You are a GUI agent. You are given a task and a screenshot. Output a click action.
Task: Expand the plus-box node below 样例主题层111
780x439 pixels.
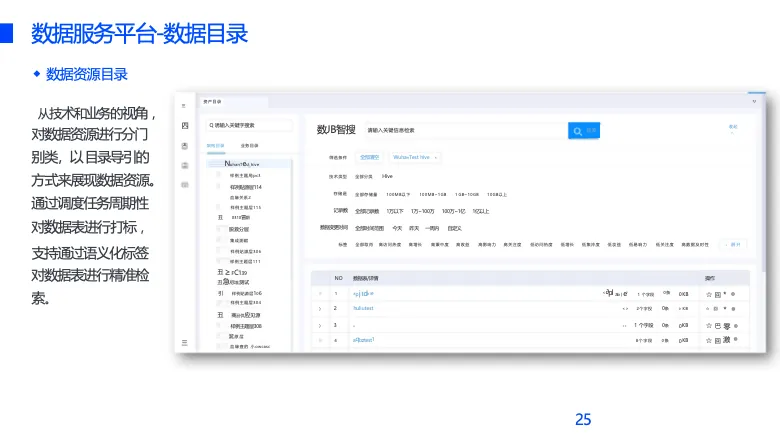point(220,272)
